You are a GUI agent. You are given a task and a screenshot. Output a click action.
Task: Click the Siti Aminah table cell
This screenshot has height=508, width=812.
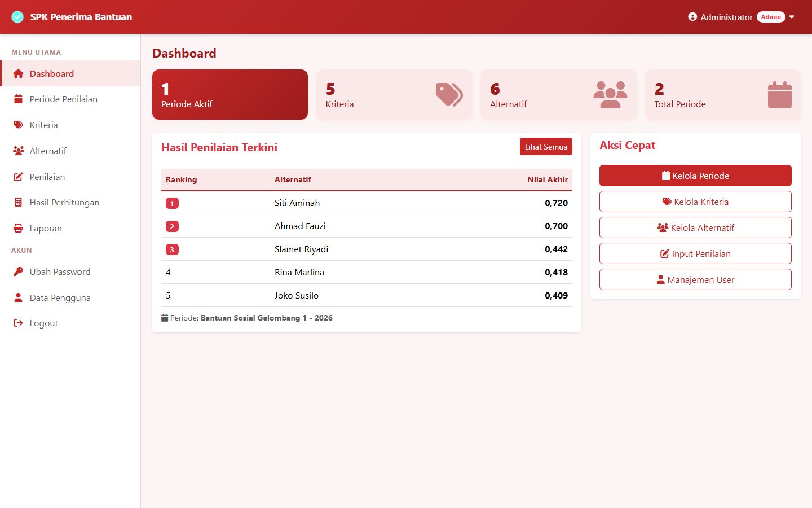[297, 203]
